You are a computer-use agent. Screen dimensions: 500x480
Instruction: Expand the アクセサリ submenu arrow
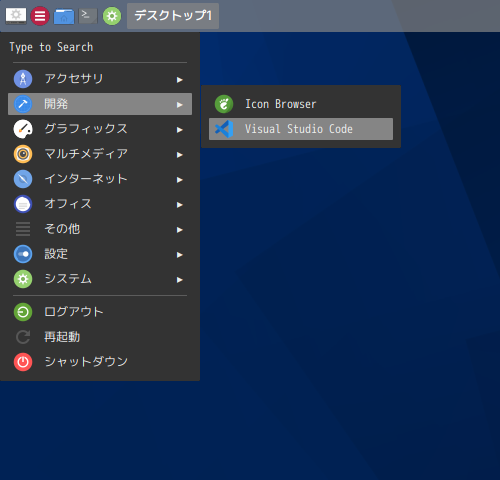(180, 80)
